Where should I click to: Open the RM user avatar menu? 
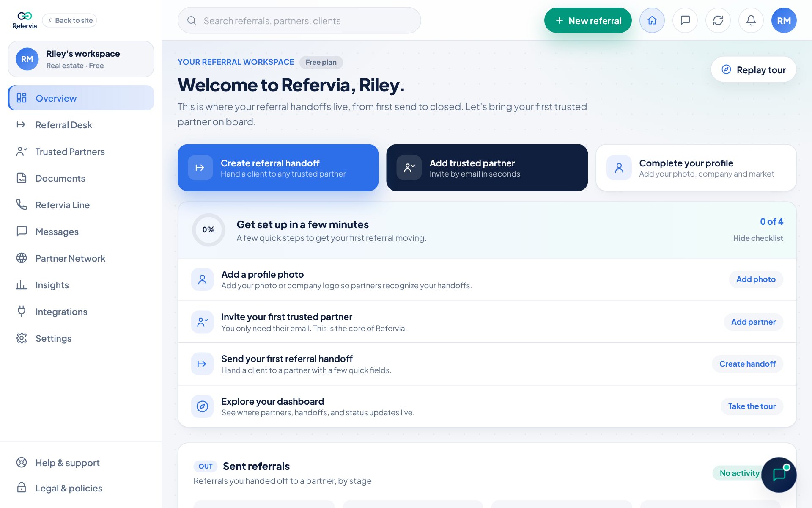[x=784, y=20]
